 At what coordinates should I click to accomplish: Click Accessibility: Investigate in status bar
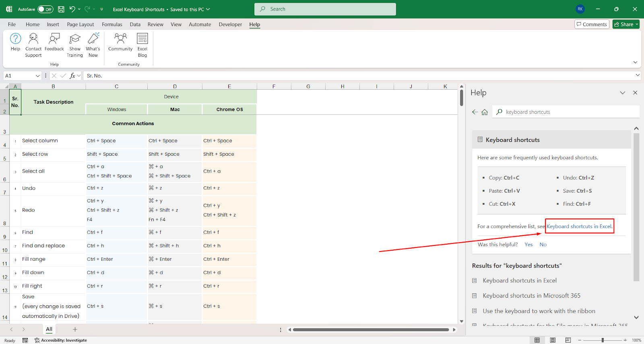point(61,340)
